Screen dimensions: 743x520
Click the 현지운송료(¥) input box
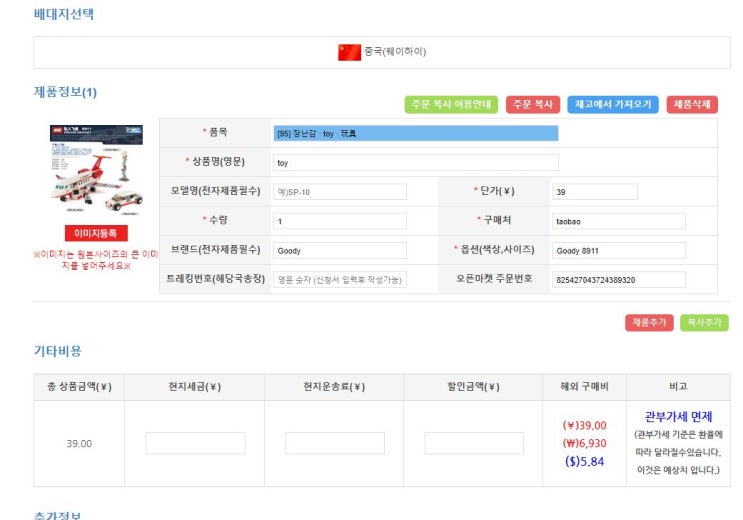[x=335, y=443]
